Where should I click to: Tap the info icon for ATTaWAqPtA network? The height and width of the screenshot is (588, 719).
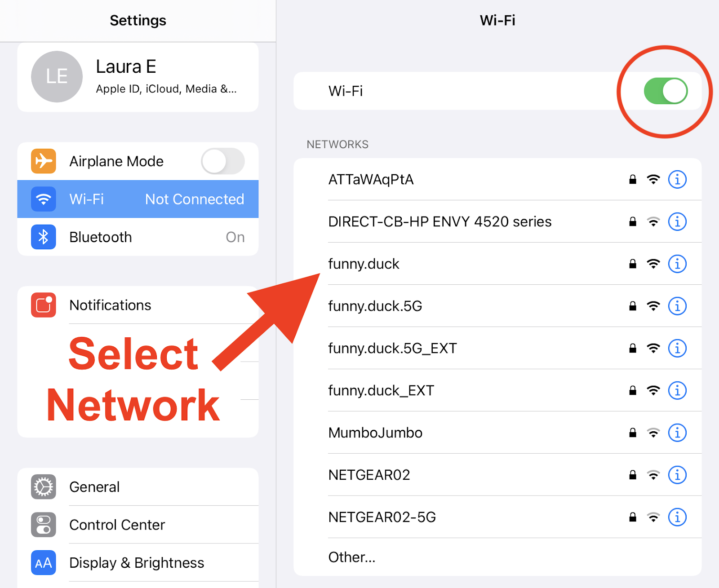[x=677, y=180]
